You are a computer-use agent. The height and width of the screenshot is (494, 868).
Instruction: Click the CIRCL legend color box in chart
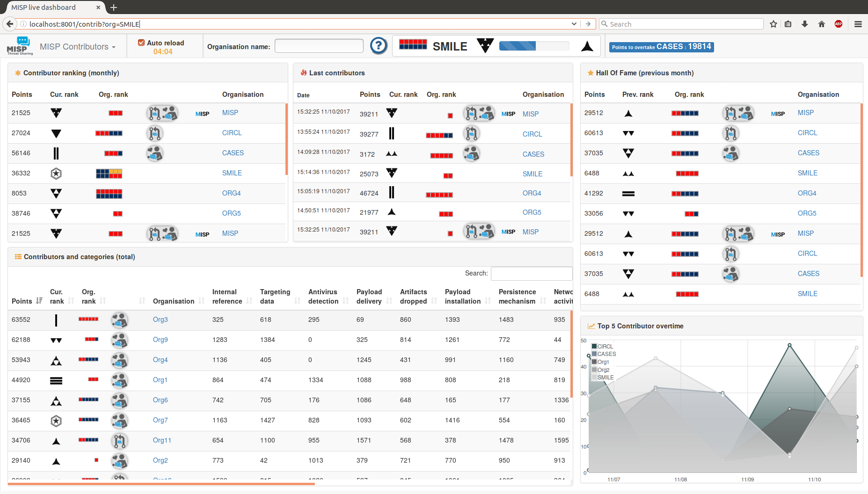[x=594, y=347]
